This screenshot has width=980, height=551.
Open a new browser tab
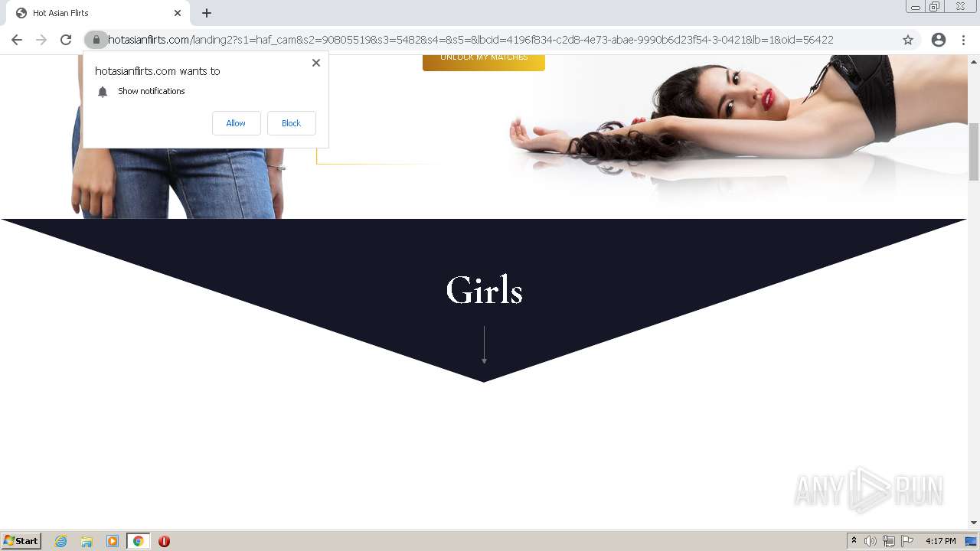(207, 13)
